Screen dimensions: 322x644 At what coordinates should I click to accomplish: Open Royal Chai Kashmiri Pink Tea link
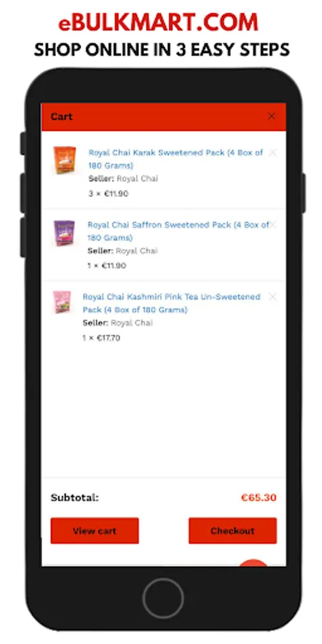click(x=172, y=303)
